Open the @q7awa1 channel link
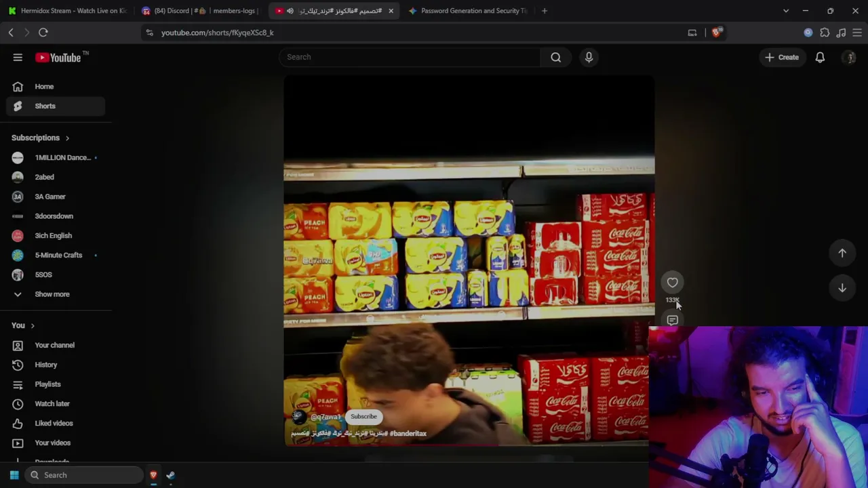Screen dimensions: 868x488 325,418
